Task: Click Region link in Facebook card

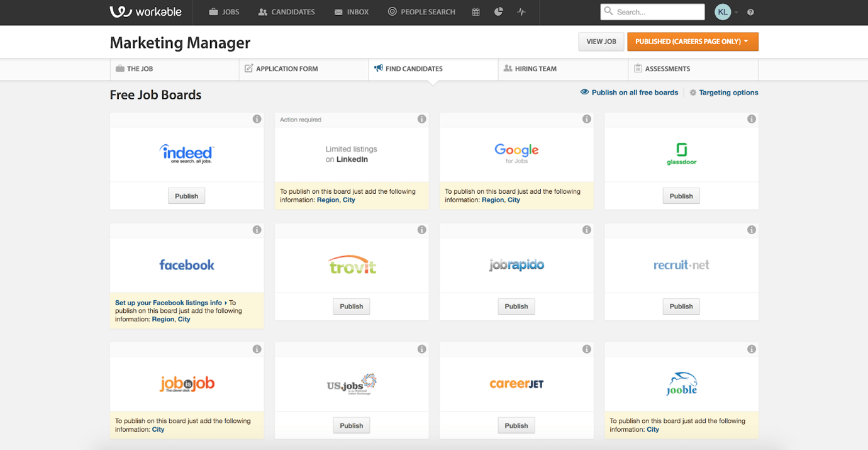Action: [x=164, y=319]
